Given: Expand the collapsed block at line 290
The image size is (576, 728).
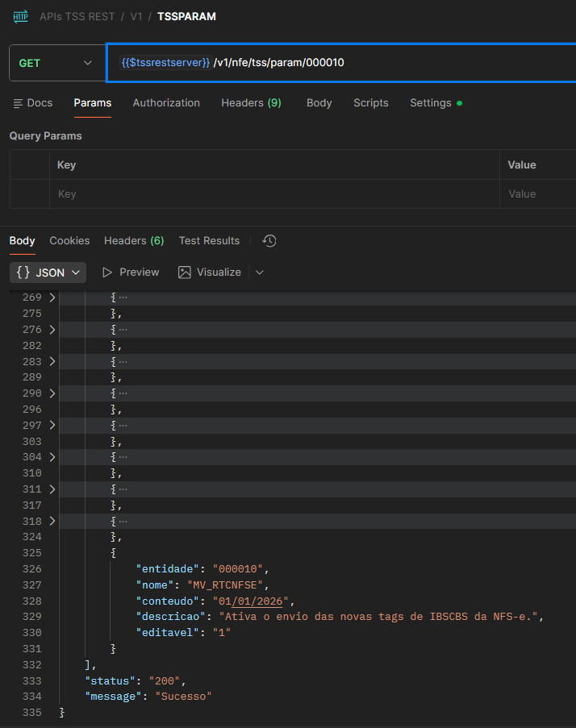Looking at the screenshot, I should (52, 393).
